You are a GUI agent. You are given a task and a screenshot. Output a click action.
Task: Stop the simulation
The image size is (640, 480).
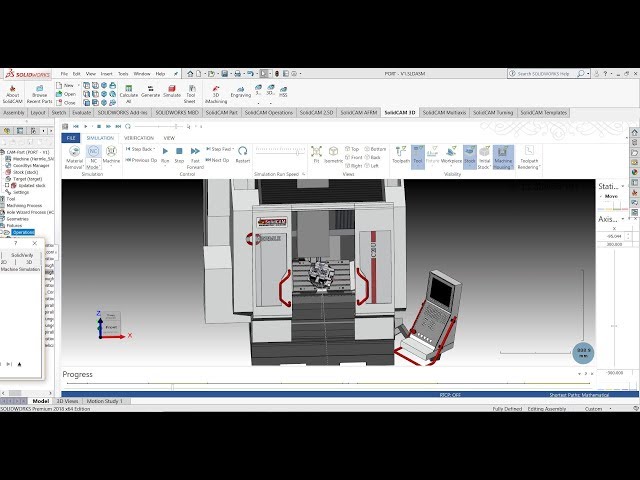pyautogui.click(x=179, y=154)
